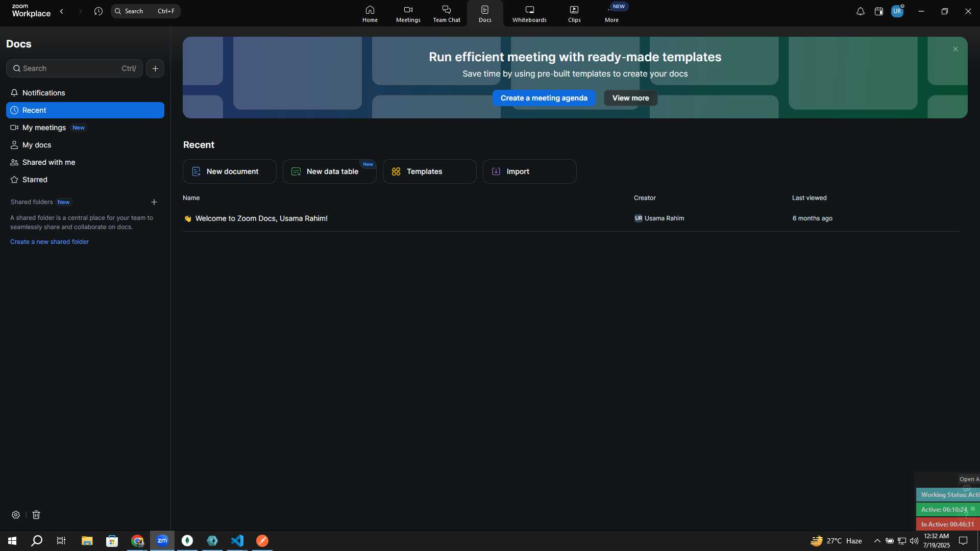Open Shared with me
The height and width of the screenshot is (551, 980).
pos(85,162)
